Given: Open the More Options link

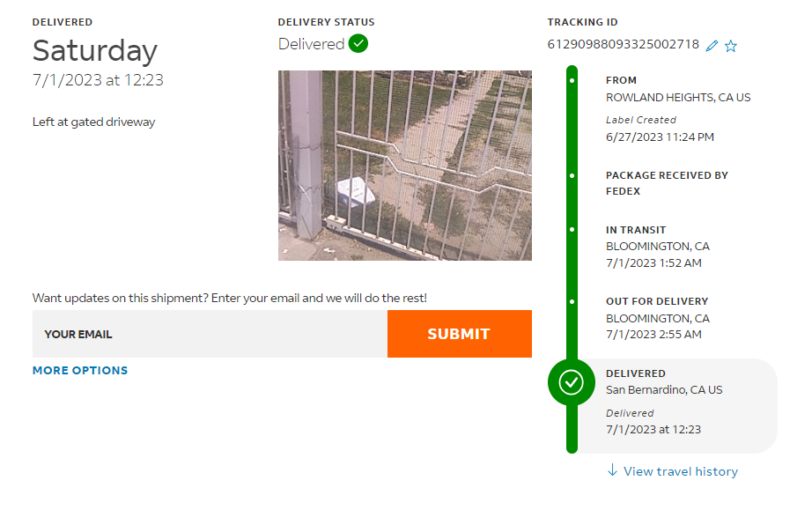Looking at the screenshot, I should click(x=80, y=371).
